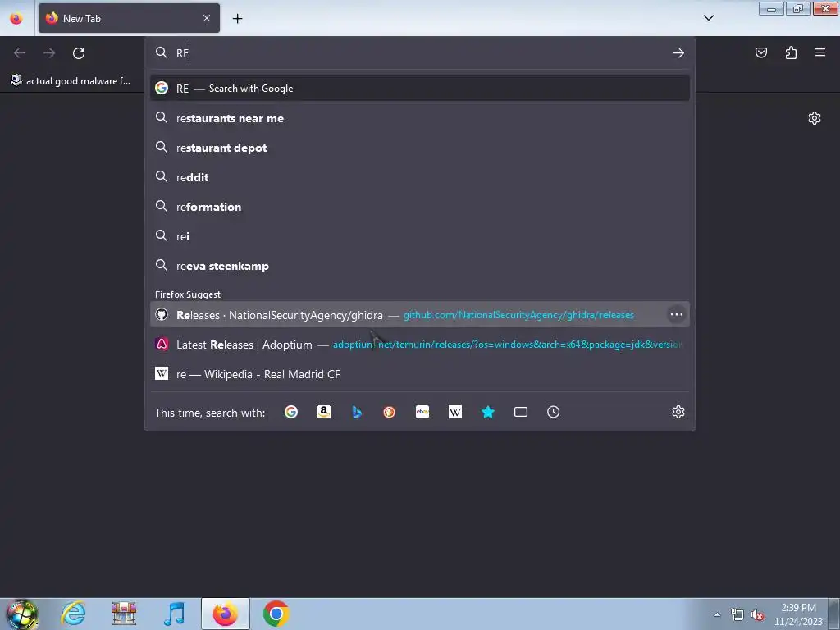Open the Extensions puzzle icon
Image resolution: width=840 pixels, height=630 pixels.
tap(791, 52)
